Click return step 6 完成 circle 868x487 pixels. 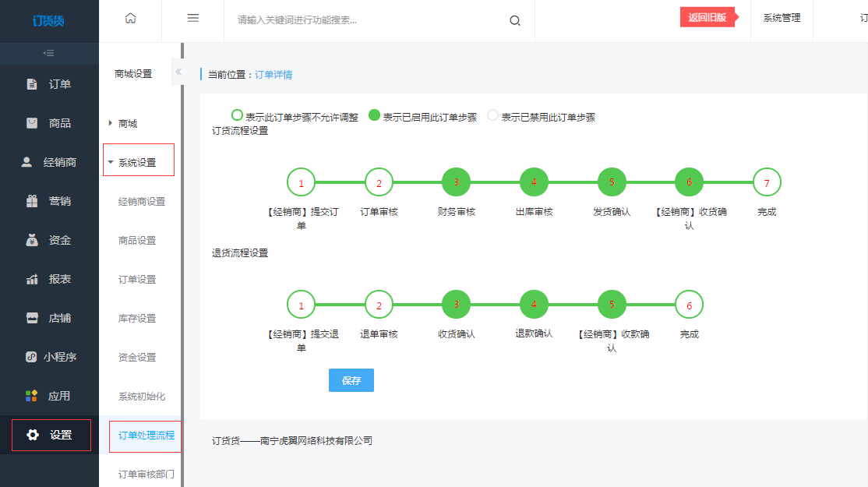point(690,305)
